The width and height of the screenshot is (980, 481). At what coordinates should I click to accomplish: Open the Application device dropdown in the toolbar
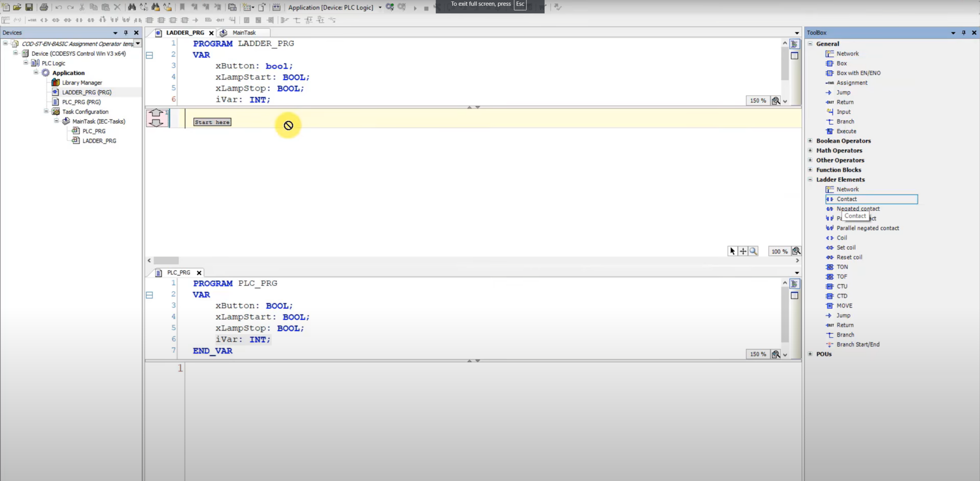pyautogui.click(x=380, y=7)
